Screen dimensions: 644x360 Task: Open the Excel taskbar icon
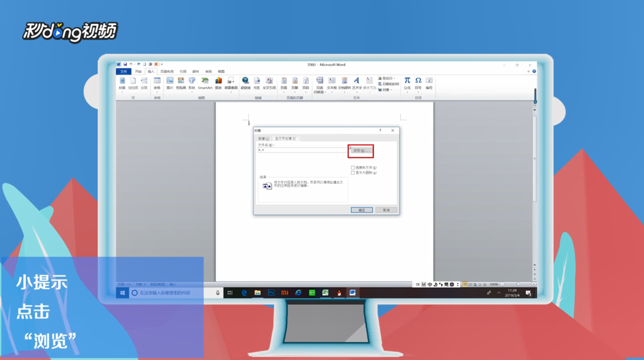tap(325, 293)
